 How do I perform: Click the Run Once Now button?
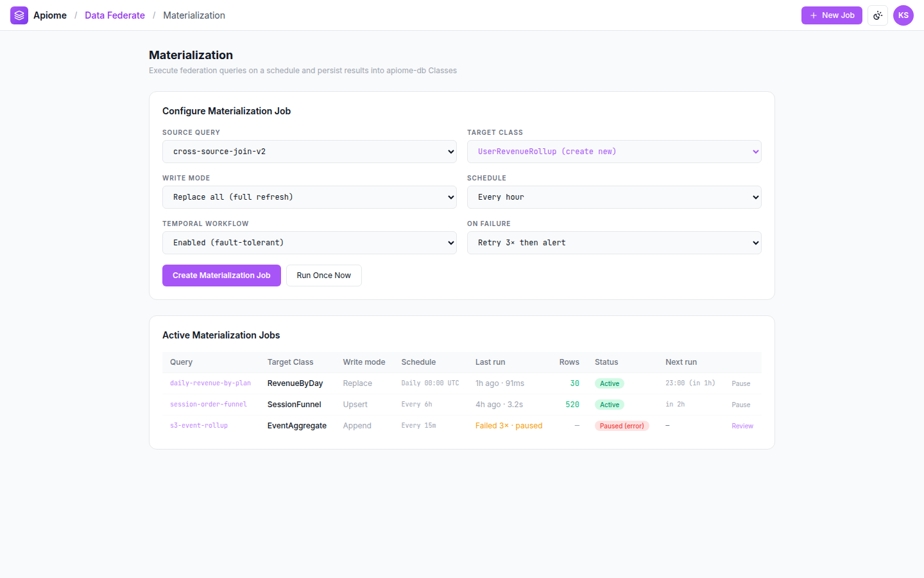click(324, 276)
